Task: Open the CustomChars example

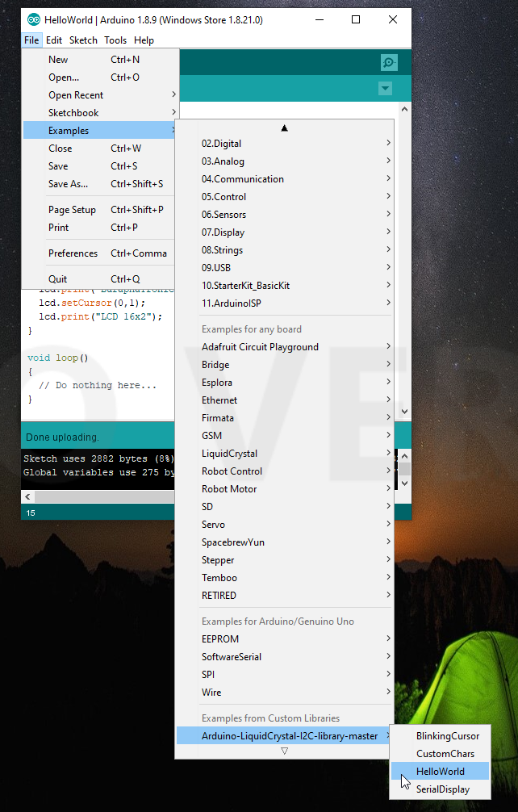Action: pos(440,753)
